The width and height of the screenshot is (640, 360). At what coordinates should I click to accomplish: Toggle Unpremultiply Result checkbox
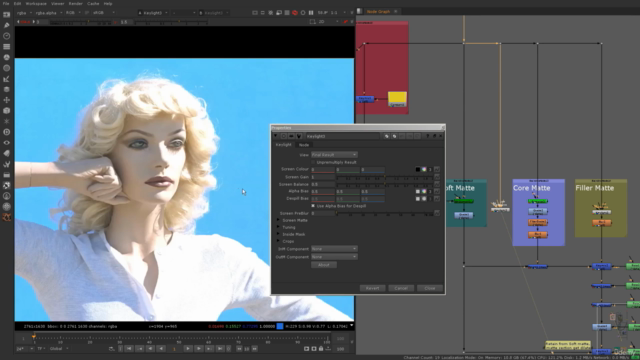click(x=313, y=162)
